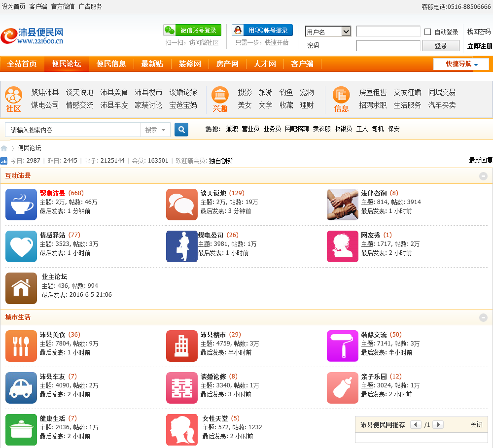Screen dimensions: 493x448
Task: Click the home icon in breadcrumb
Action: (4, 148)
